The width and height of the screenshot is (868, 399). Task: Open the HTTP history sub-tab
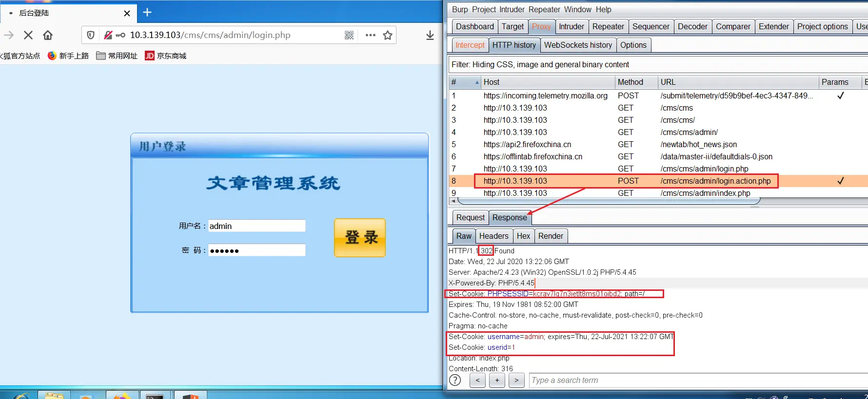point(514,45)
